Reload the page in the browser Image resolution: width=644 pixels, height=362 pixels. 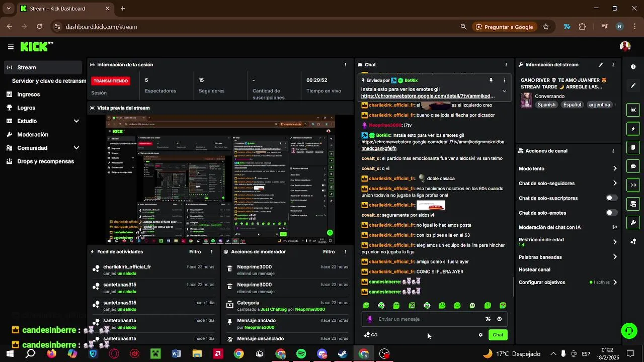[x=40, y=27]
